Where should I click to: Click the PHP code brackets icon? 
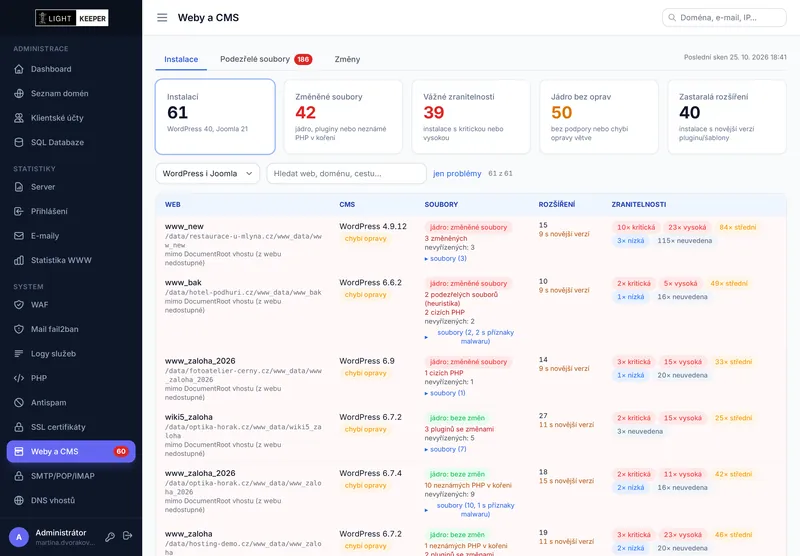[19, 378]
